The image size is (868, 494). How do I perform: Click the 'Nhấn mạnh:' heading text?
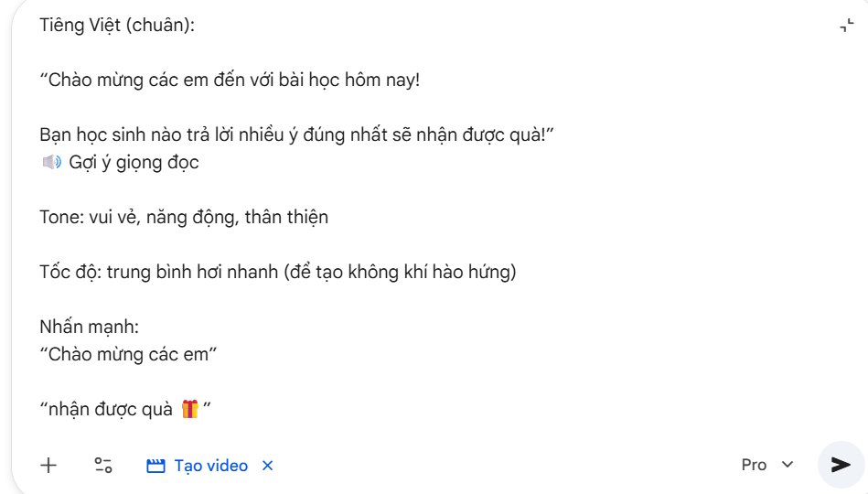pos(89,327)
